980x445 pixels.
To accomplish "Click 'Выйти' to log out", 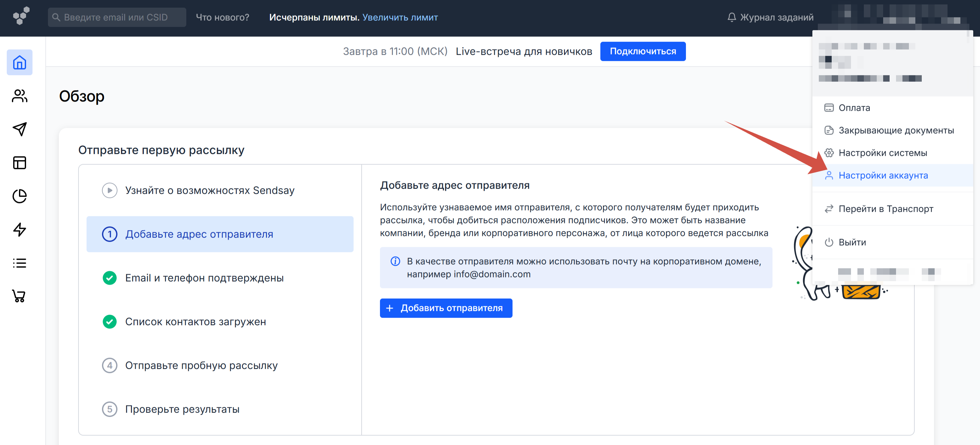I will [852, 242].
